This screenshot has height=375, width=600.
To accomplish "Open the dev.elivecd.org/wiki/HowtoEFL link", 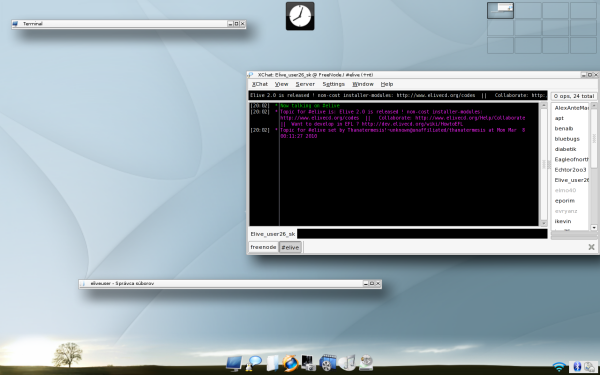I will (412, 124).
